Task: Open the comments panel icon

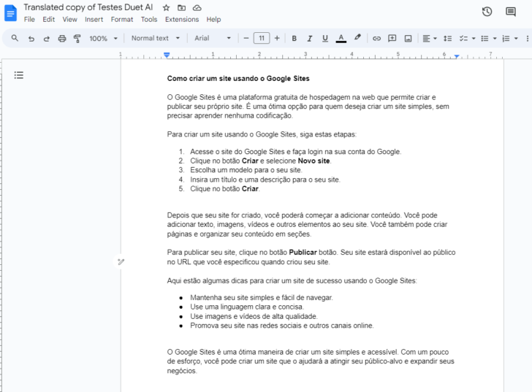Action: [x=510, y=12]
